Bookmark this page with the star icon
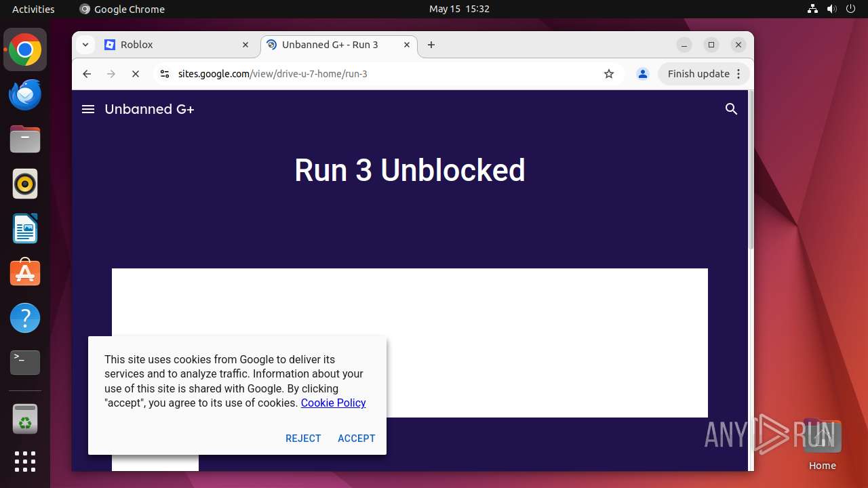This screenshot has width=868, height=488. [609, 74]
